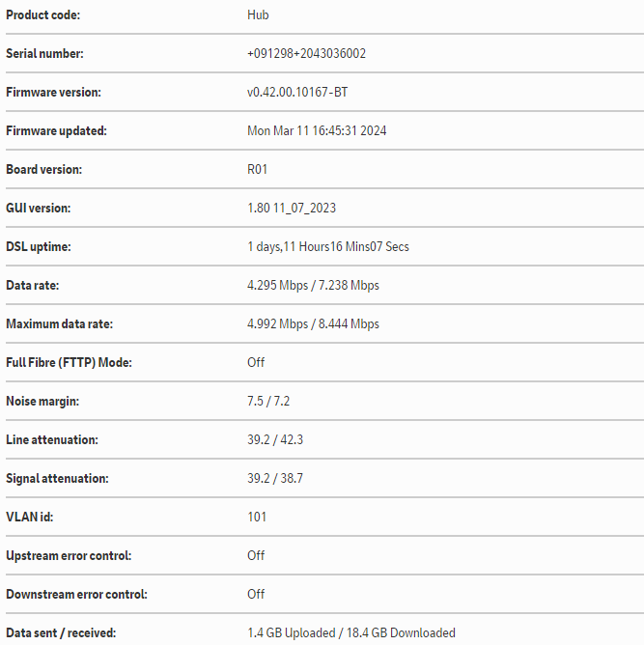Click the Data sent / received label
644x645 pixels.
tap(61, 633)
